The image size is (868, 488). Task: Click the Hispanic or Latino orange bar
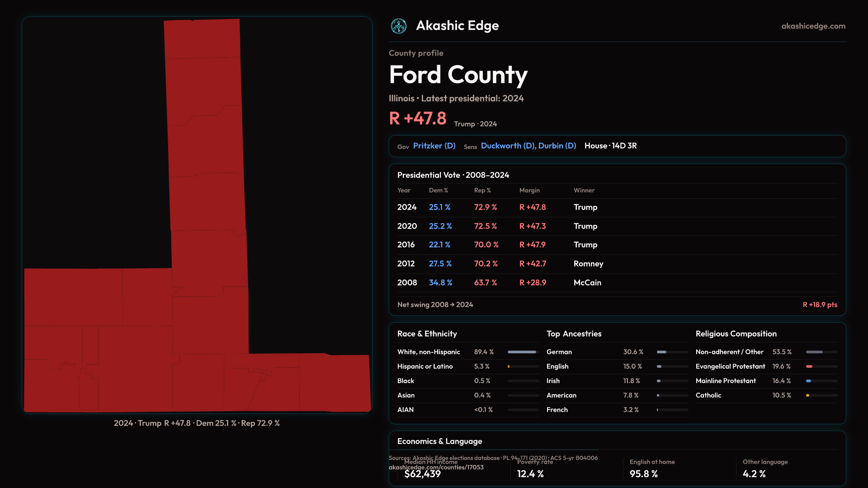509,366
